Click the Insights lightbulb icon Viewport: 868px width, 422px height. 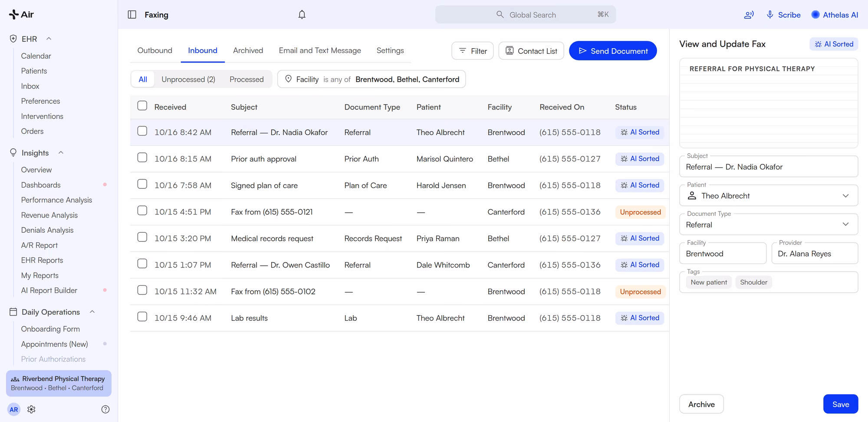click(x=13, y=153)
